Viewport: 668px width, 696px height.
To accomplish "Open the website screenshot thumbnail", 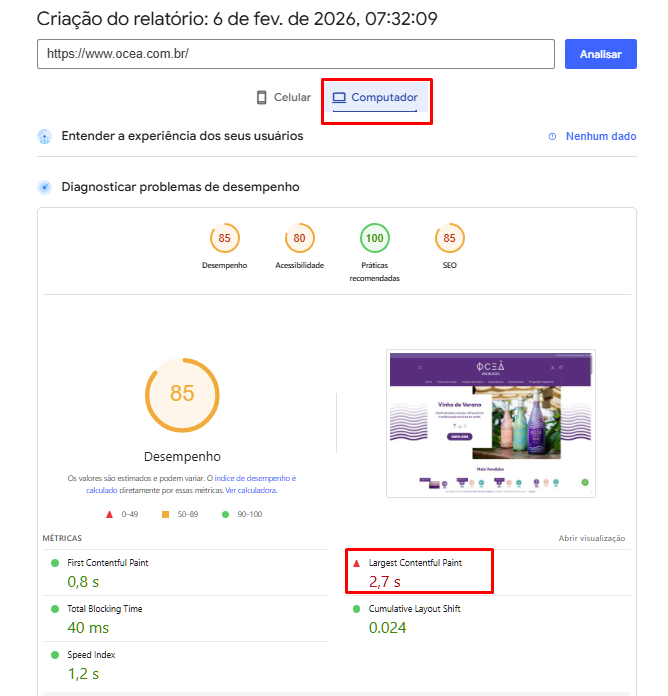I will 490,422.
